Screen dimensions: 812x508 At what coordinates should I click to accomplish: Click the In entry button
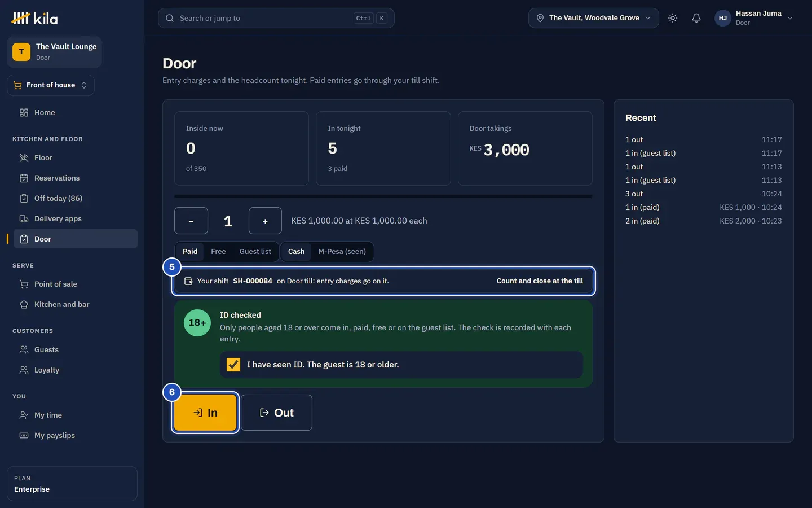(205, 413)
